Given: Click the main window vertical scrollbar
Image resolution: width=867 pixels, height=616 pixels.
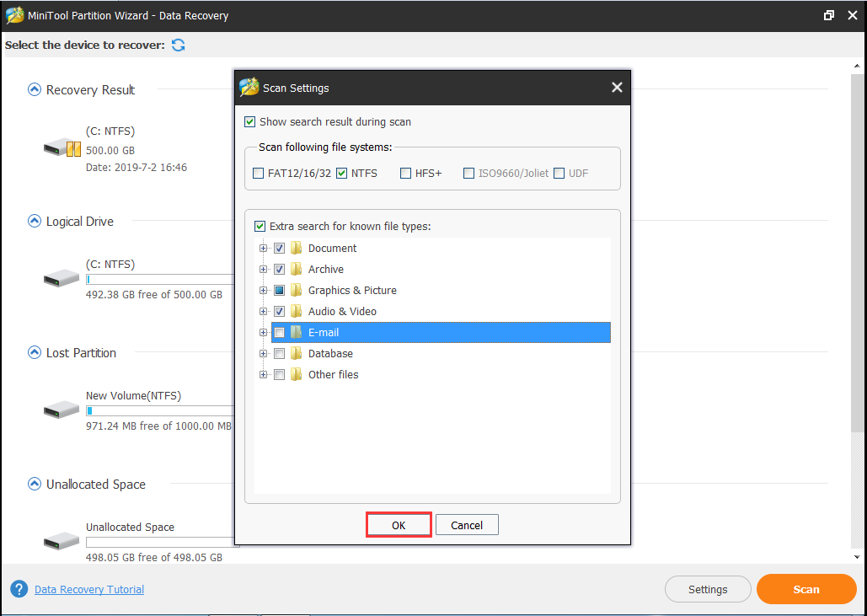Looking at the screenshot, I should coord(857,252).
